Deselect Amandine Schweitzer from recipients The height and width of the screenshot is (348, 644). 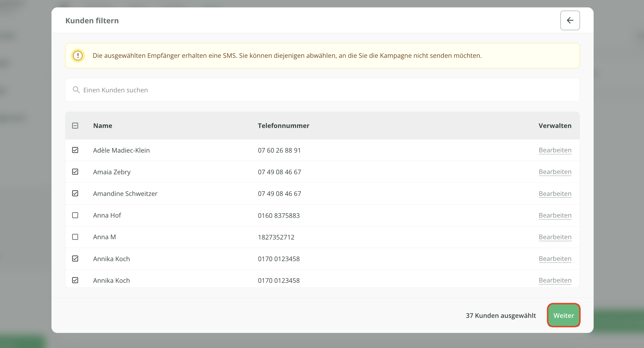[75, 193]
